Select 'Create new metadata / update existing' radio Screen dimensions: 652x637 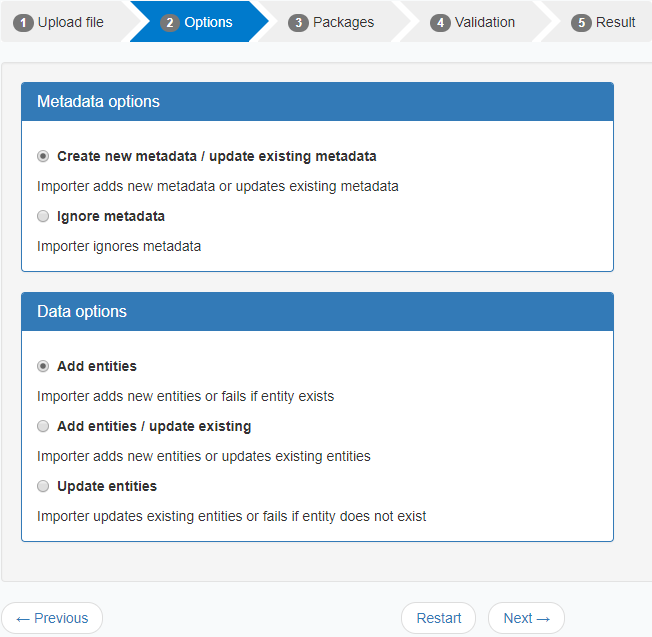pyautogui.click(x=43, y=156)
